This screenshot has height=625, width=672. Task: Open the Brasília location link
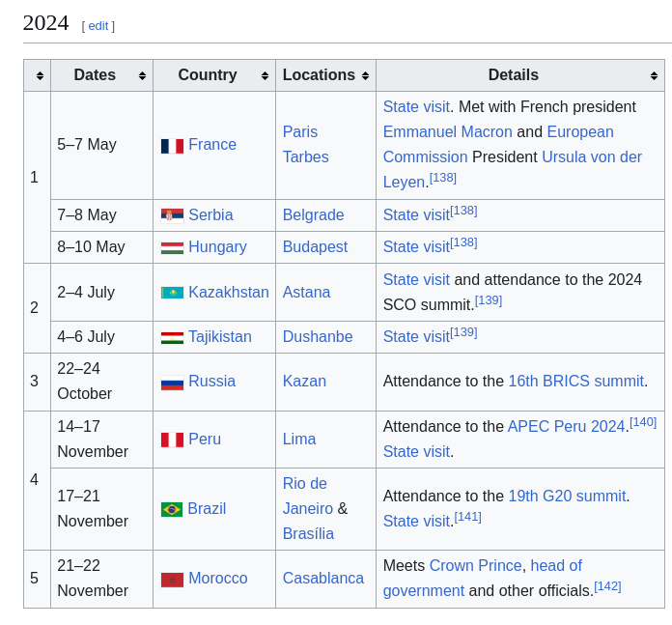(308, 533)
